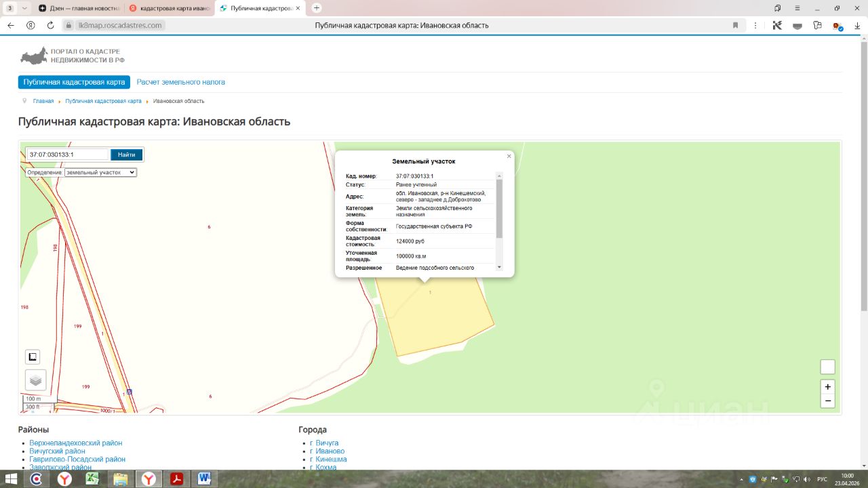Bookmark this page with the bookmark icon
The height and width of the screenshot is (488, 868).
coord(735,25)
